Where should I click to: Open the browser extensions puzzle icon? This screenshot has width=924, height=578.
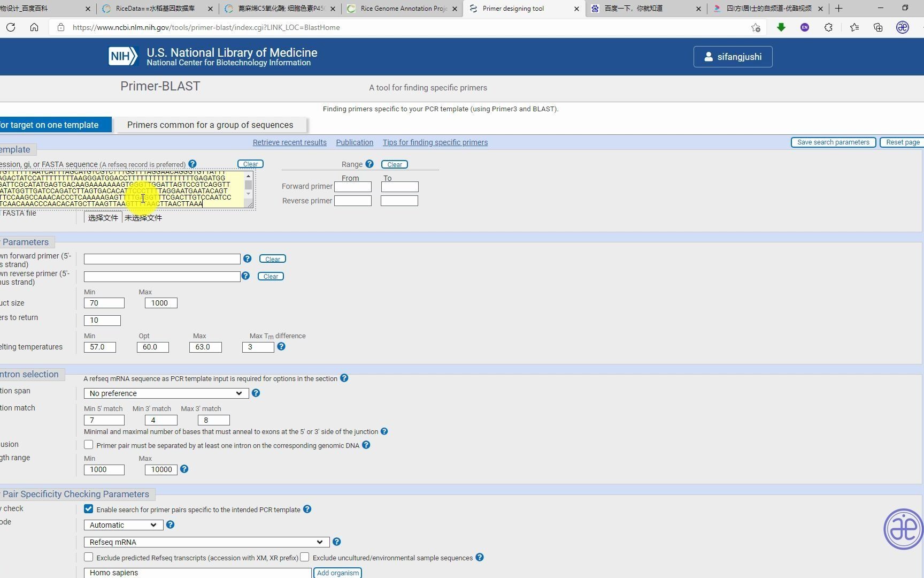[x=828, y=27]
